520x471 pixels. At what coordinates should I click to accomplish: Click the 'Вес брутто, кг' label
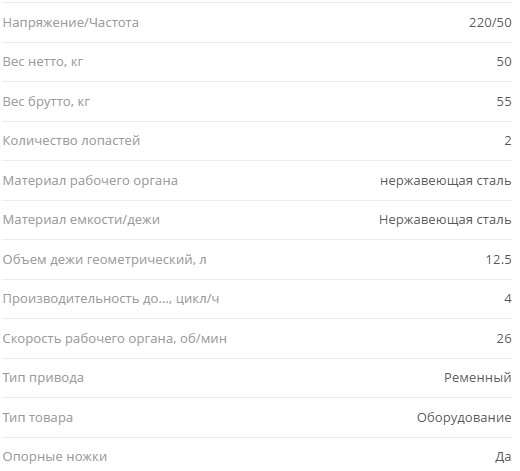tap(46, 102)
